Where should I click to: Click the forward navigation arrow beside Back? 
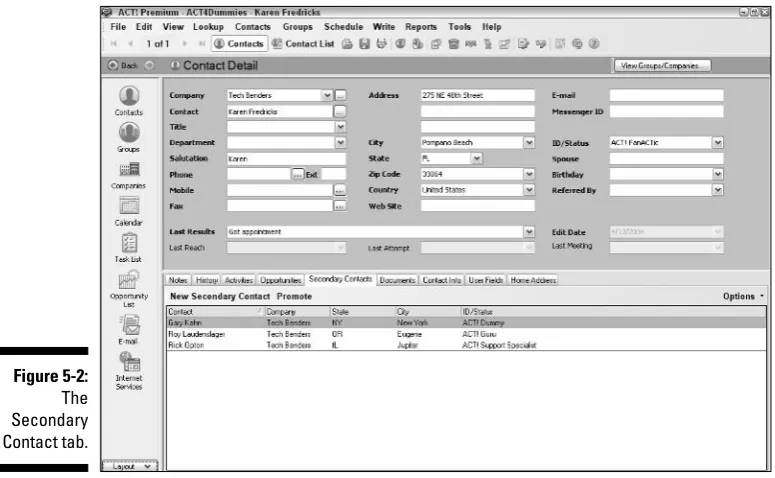point(150,65)
